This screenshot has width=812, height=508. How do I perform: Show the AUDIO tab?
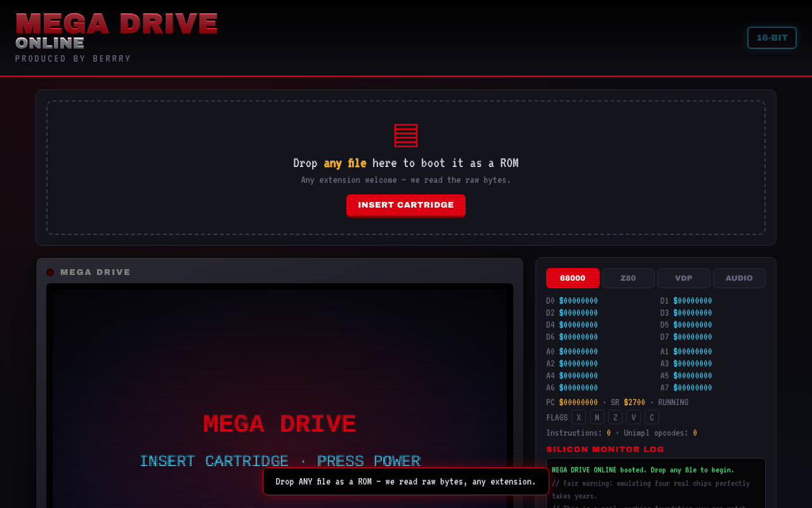click(x=739, y=278)
